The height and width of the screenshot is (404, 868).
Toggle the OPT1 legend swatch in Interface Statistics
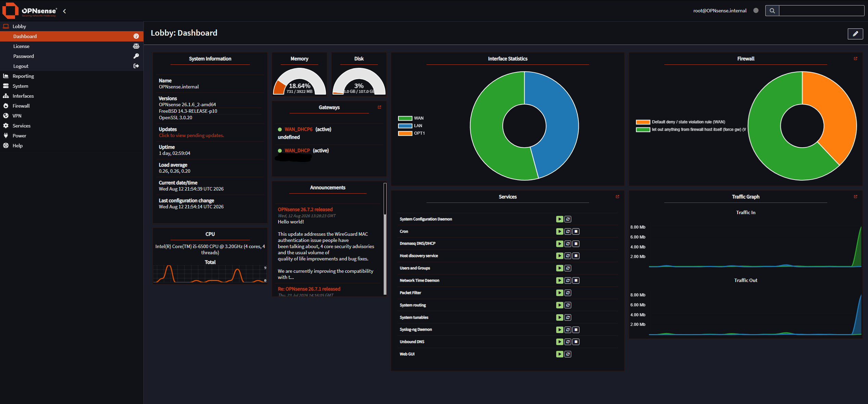pyautogui.click(x=405, y=133)
